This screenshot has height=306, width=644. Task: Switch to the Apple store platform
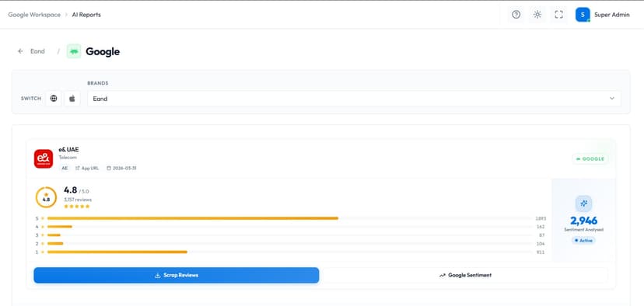coord(72,99)
